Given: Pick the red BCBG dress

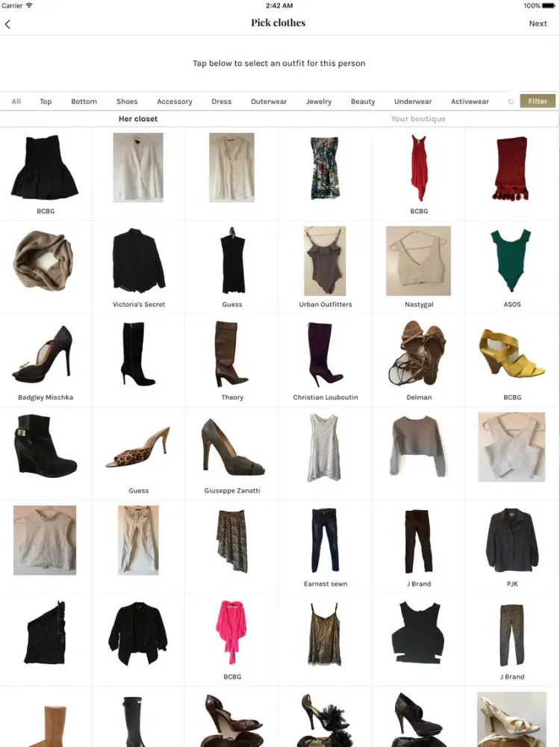Looking at the screenshot, I should (419, 167).
